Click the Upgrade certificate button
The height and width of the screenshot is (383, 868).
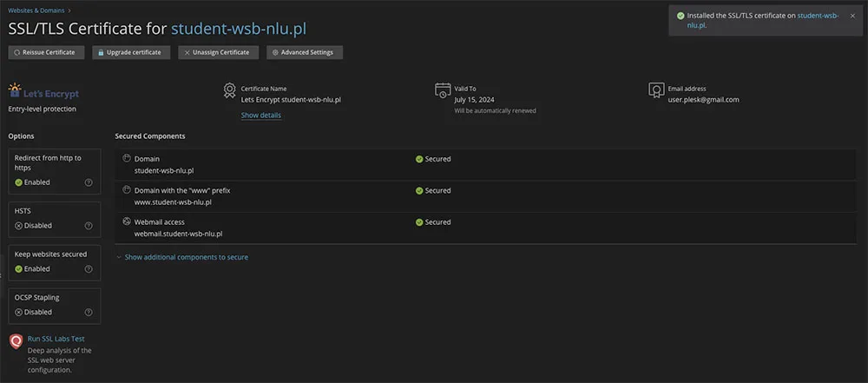click(x=131, y=52)
